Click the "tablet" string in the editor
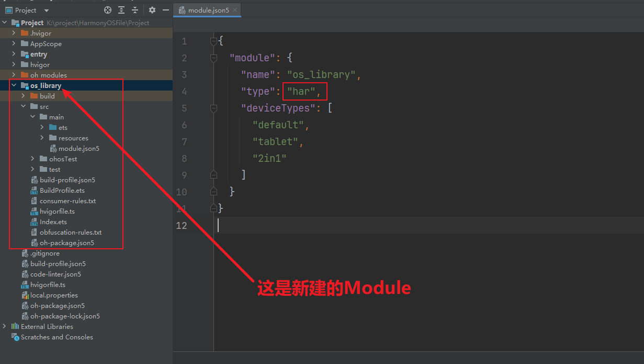Screen dimensions: 644x364 (275, 141)
